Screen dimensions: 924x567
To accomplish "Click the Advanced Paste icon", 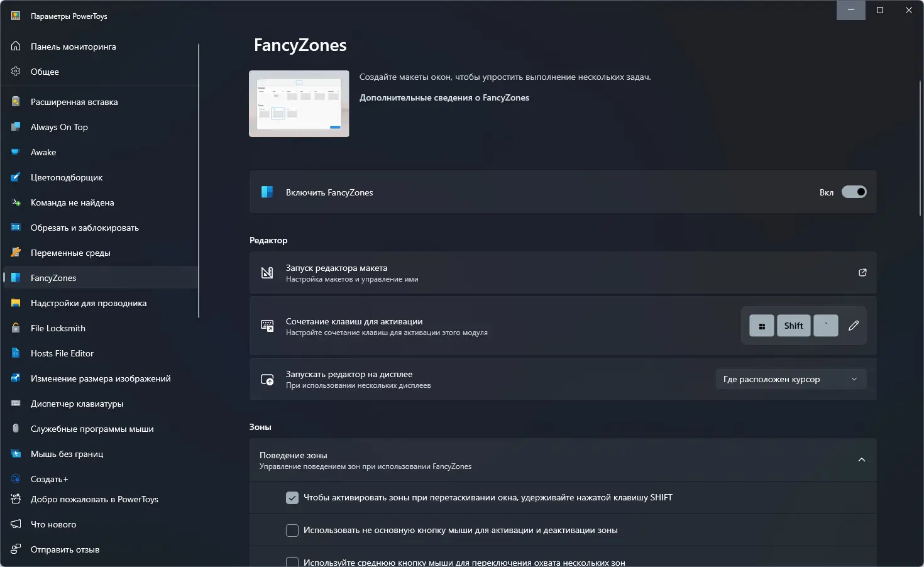I will tap(16, 101).
